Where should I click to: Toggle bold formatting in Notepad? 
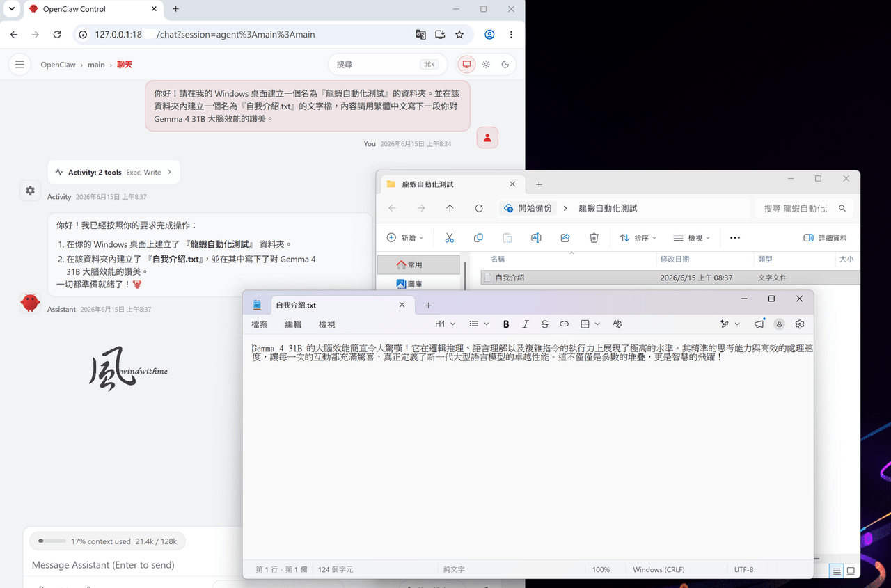point(506,324)
